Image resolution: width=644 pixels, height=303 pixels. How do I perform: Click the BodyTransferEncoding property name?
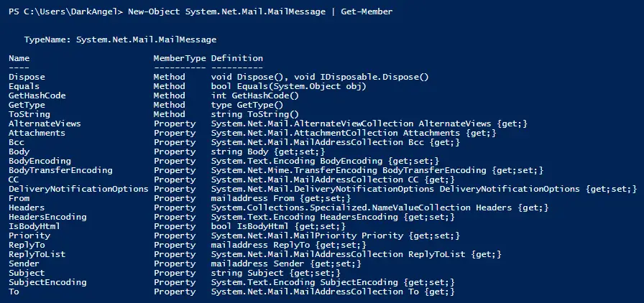(60, 170)
